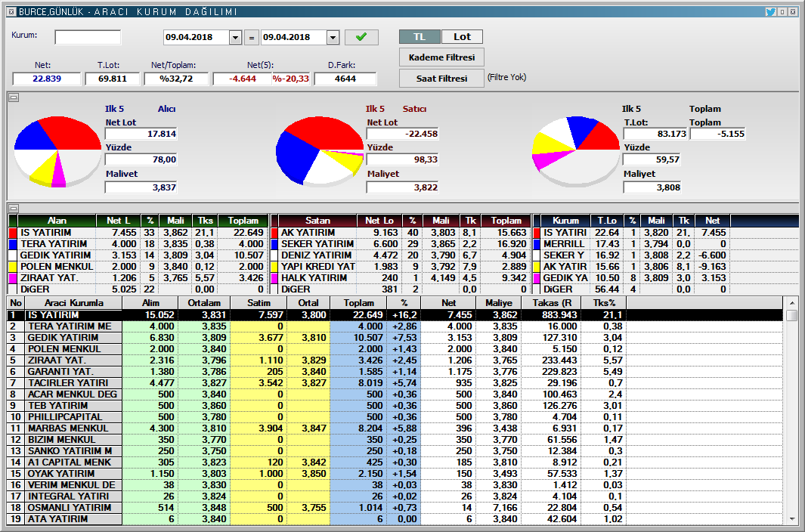Select PHILLIPCAPITAL row
The height and width of the screenshot is (532, 805).
click(395, 416)
